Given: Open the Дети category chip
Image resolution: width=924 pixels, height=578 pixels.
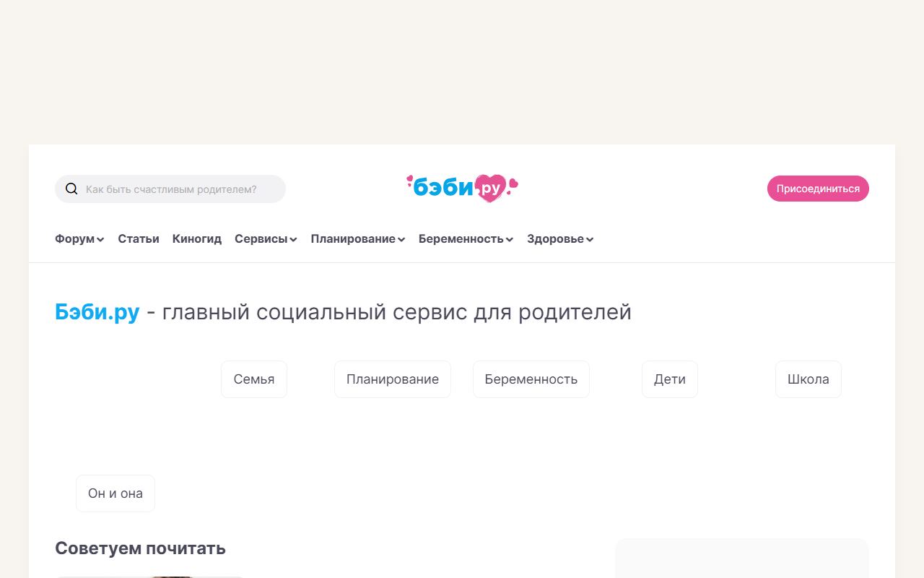Looking at the screenshot, I should pyautogui.click(x=670, y=379).
